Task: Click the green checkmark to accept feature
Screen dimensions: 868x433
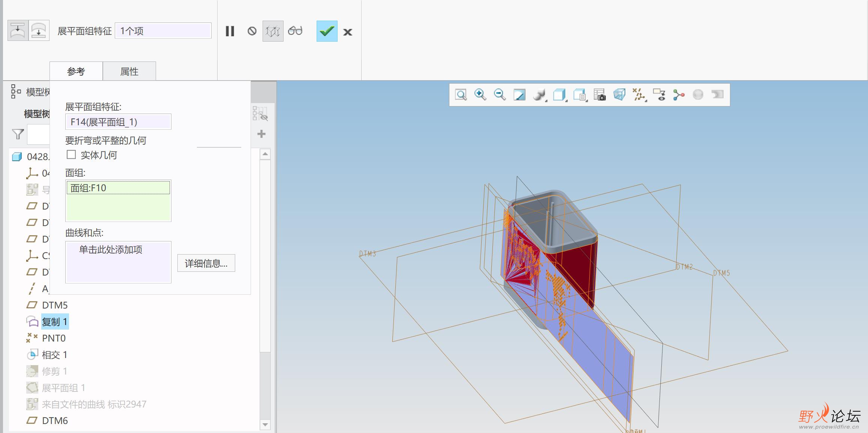Action: click(327, 31)
